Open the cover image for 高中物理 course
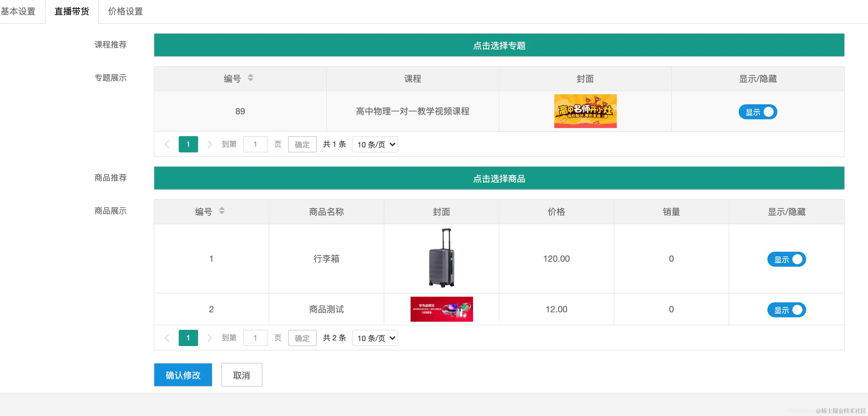Viewport: 868px width, 416px height. click(x=585, y=111)
